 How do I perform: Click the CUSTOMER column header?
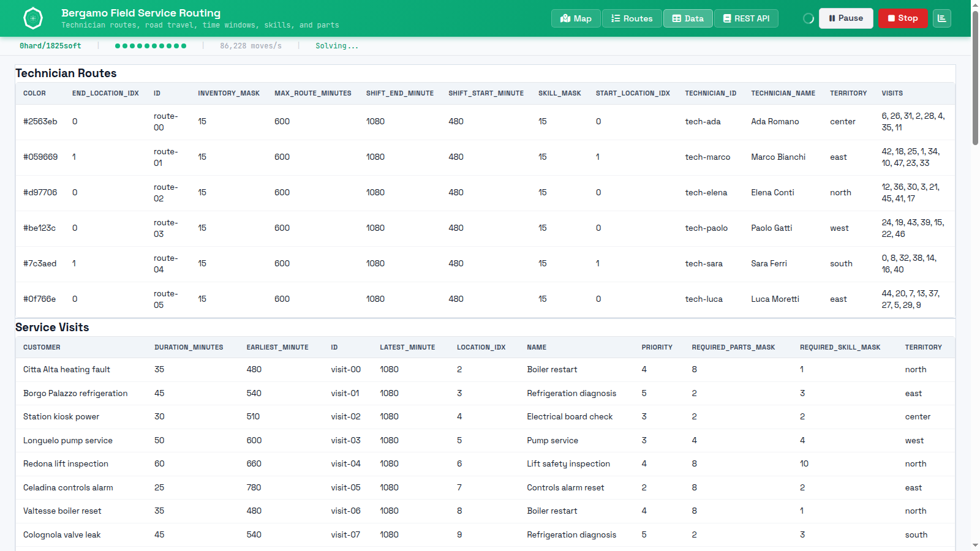[42, 348]
